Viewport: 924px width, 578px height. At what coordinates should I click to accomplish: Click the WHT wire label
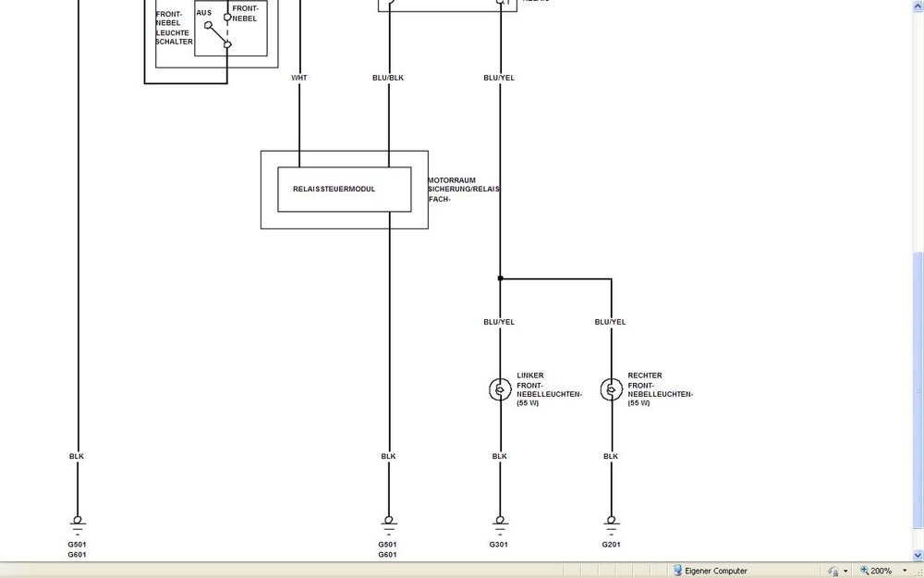pos(299,78)
